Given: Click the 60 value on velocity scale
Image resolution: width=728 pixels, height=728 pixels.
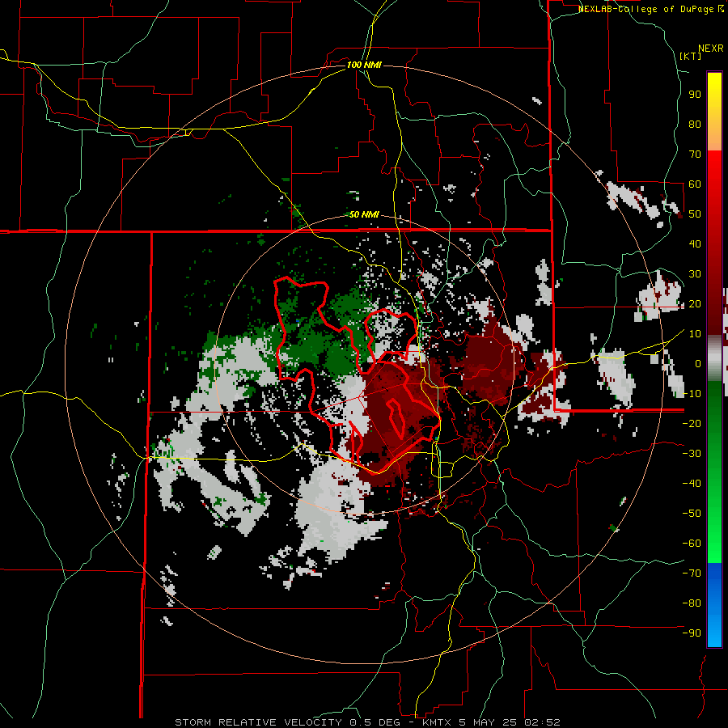Looking at the screenshot, I should pyautogui.click(x=695, y=184).
